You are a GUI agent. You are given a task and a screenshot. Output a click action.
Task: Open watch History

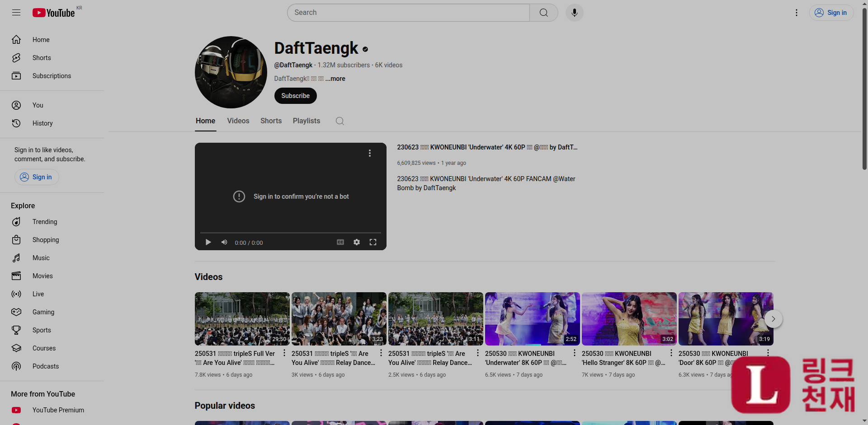click(52, 123)
